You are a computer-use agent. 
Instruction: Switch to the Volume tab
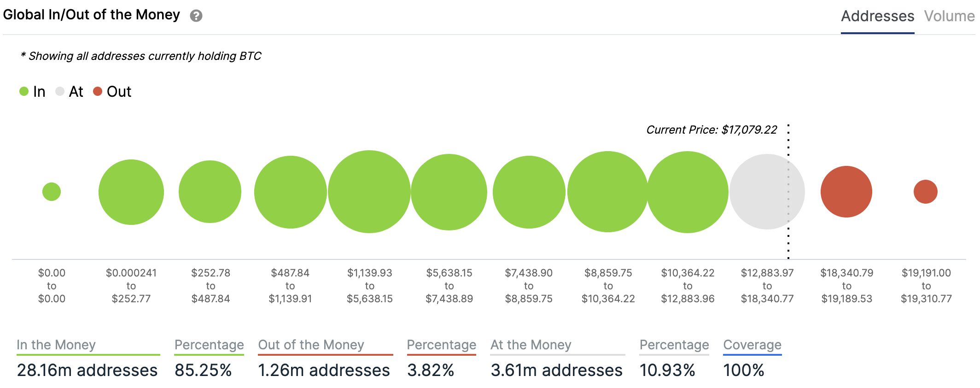[x=949, y=16]
